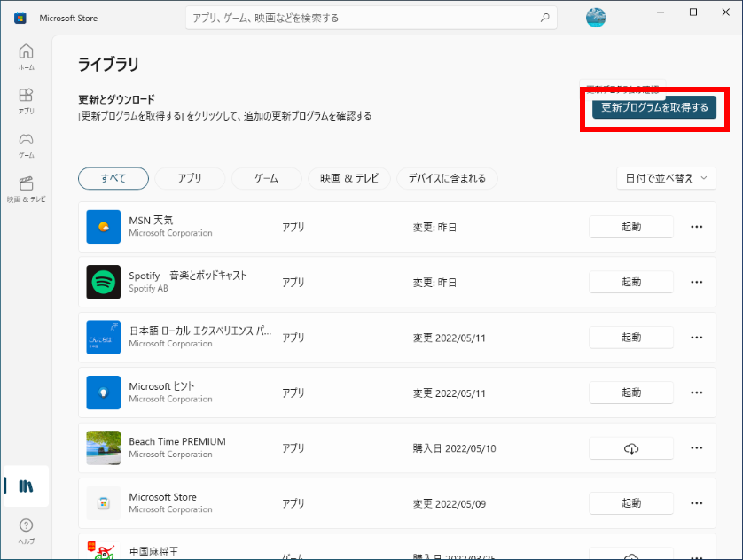Launch Microsoft ヒント with 起動 button
Image resolution: width=743 pixels, height=560 pixels.
coord(631,393)
